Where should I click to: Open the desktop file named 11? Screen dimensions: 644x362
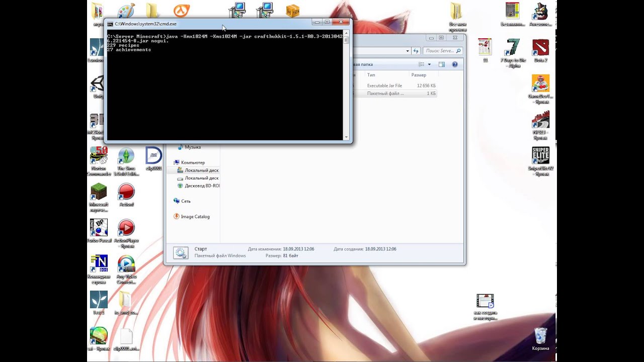(485, 50)
